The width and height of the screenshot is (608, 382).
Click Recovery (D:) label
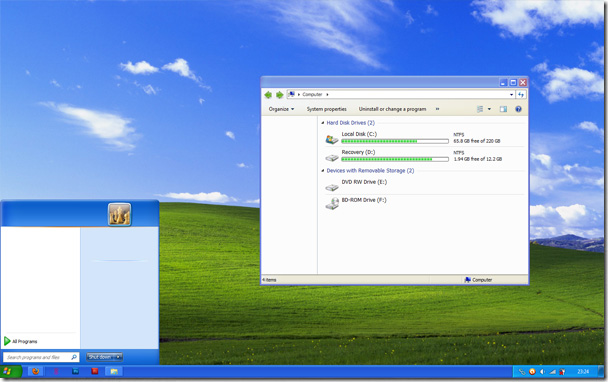[358, 152]
